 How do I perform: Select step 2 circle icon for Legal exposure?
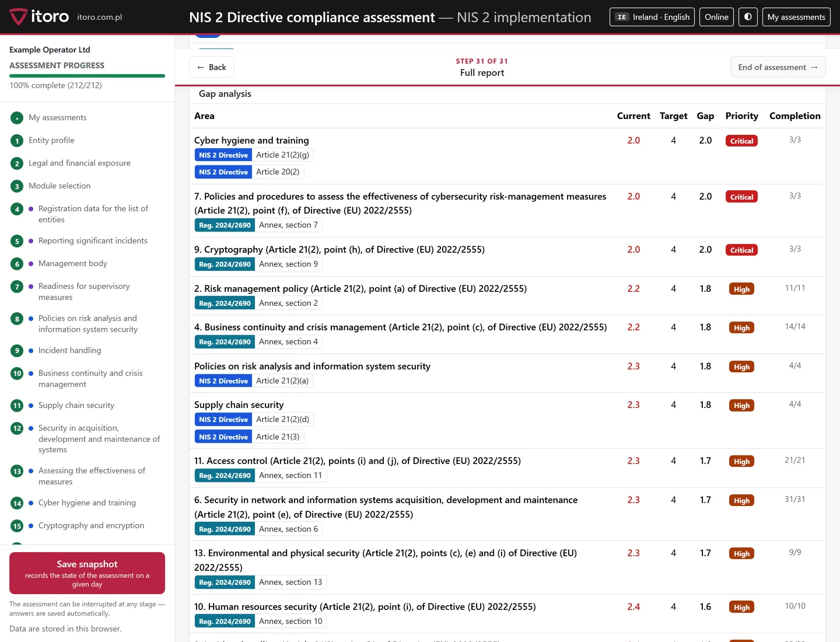click(17, 163)
